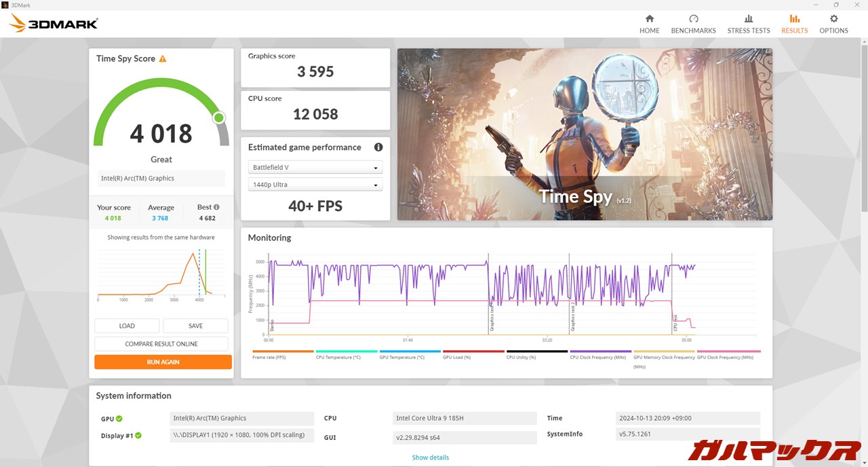The width and height of the screenshot is (868, 467).
Task: Click the green GPU check icon
Action: [119, 419]
